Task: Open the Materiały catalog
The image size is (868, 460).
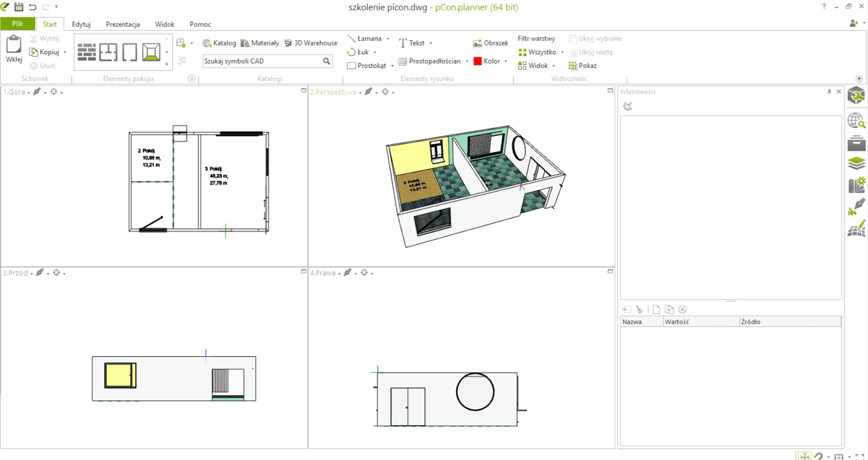Action: point(260,43)
